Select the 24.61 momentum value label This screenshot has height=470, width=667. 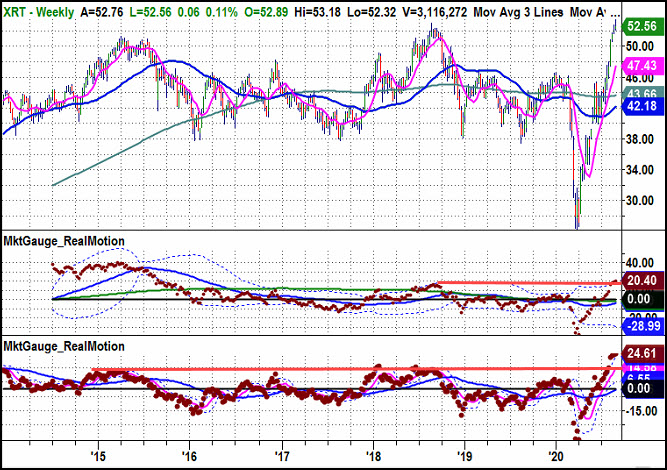(x=642, y=353)
